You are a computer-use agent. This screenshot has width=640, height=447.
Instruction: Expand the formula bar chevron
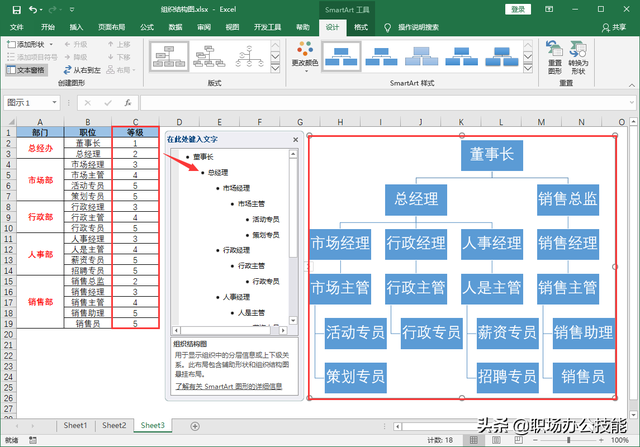pos(632,102)
